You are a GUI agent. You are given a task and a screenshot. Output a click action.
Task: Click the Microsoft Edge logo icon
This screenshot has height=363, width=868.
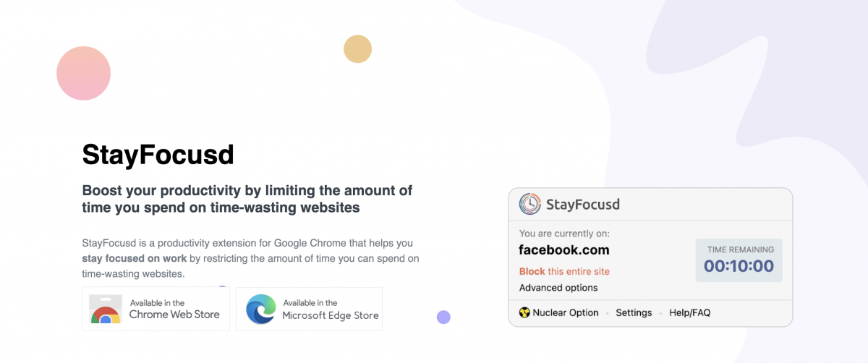tap(260, 309)
